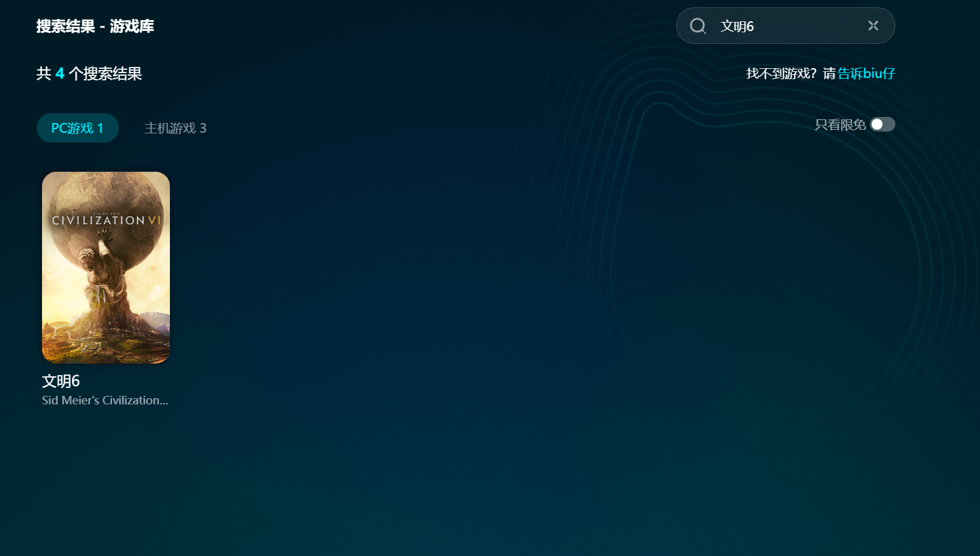Click the 找不到游戏? 请 prompt text
The height and width of the screenshot is (556, 980).
click(791, 74)
